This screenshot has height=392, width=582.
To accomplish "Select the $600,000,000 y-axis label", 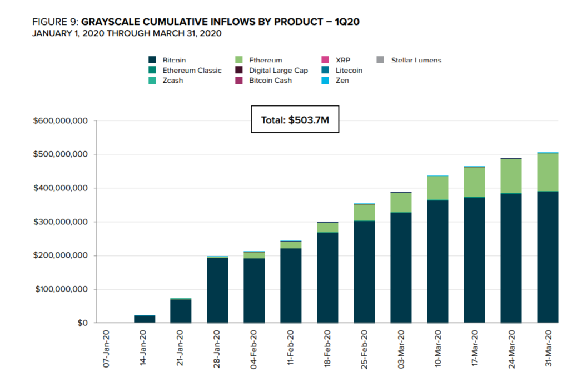I will [61, 121].
